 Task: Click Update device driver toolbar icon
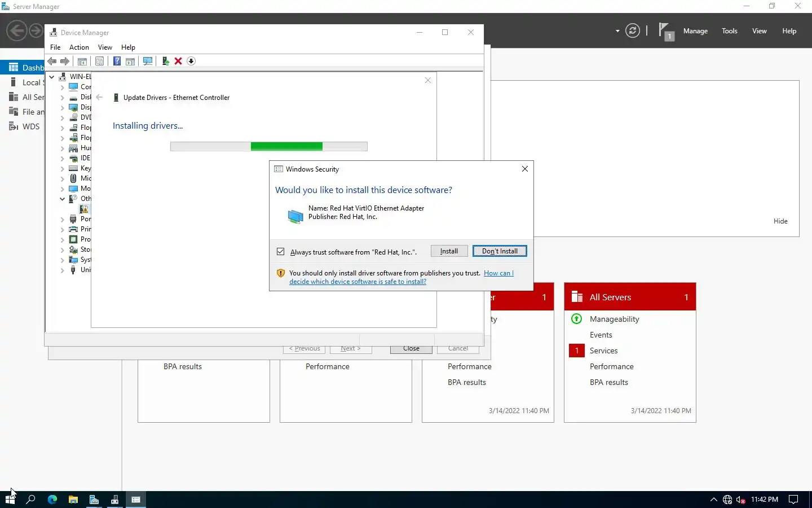coord(165,61)
